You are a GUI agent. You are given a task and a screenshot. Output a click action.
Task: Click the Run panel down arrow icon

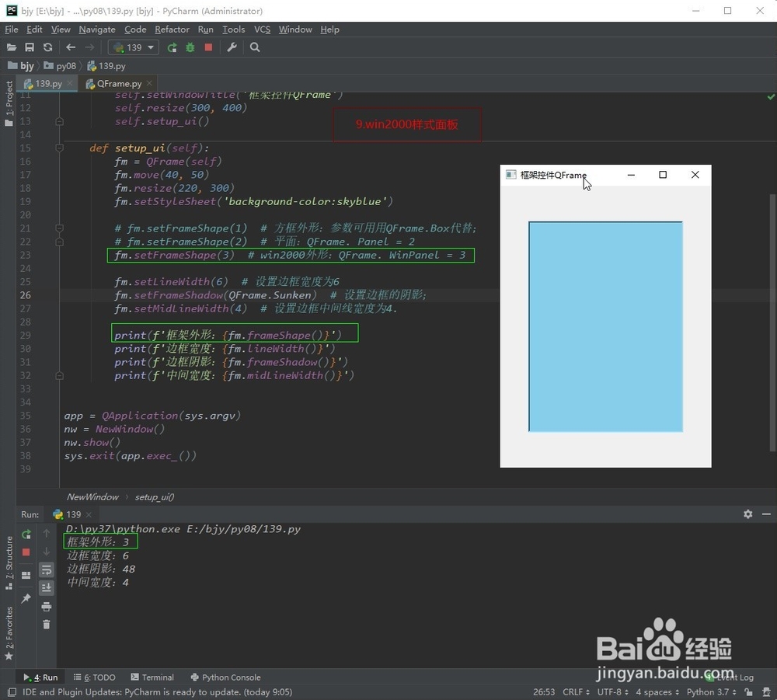[46, 552]
